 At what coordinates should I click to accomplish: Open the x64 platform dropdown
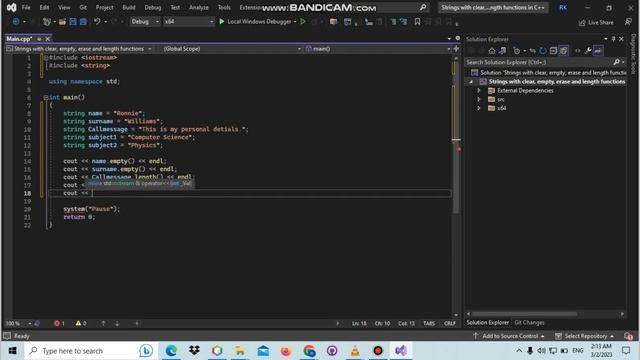(189, 22)
